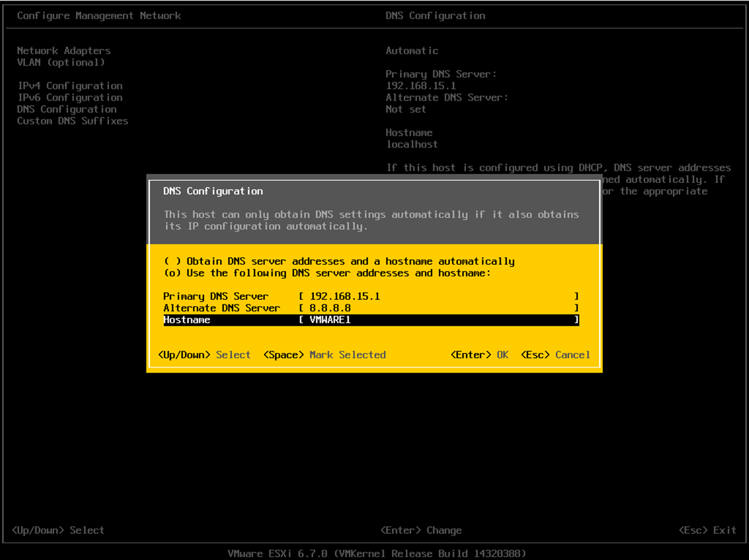Click the 'Not set' value text
This screenshot has height=560, width=749.
[406, 109]
